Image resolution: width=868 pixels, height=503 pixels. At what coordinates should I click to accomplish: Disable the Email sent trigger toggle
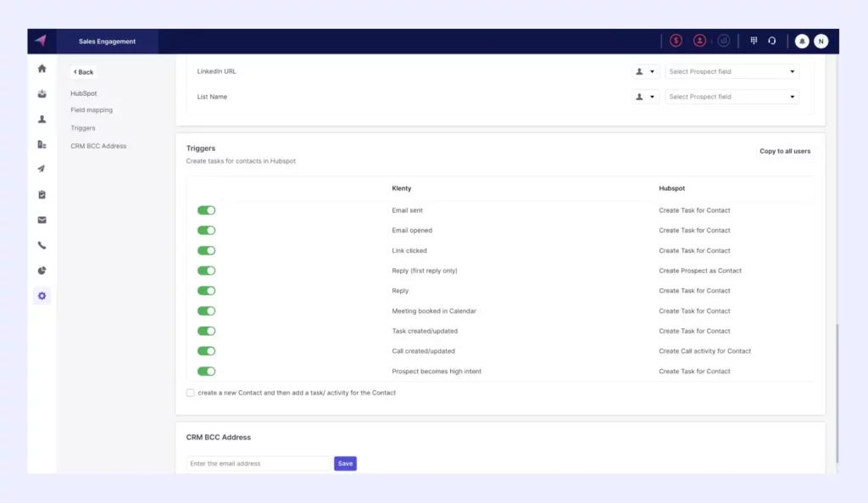pos(206,210)
